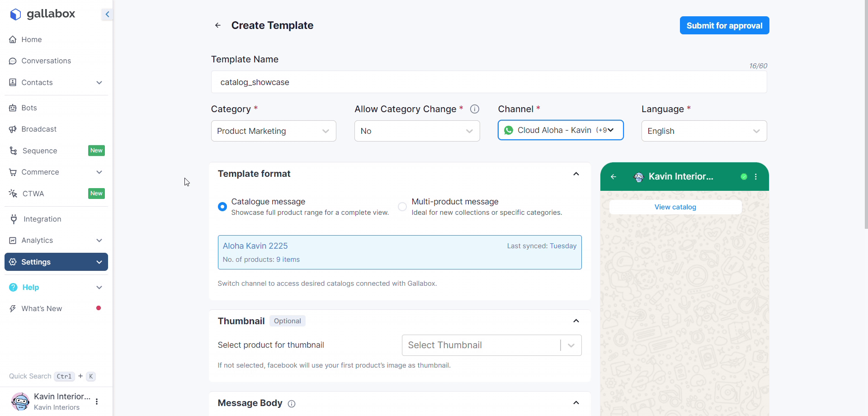Click the back arrow beside Create Template
The width and height of the screenshot is (868, 416).
[218, 25]
